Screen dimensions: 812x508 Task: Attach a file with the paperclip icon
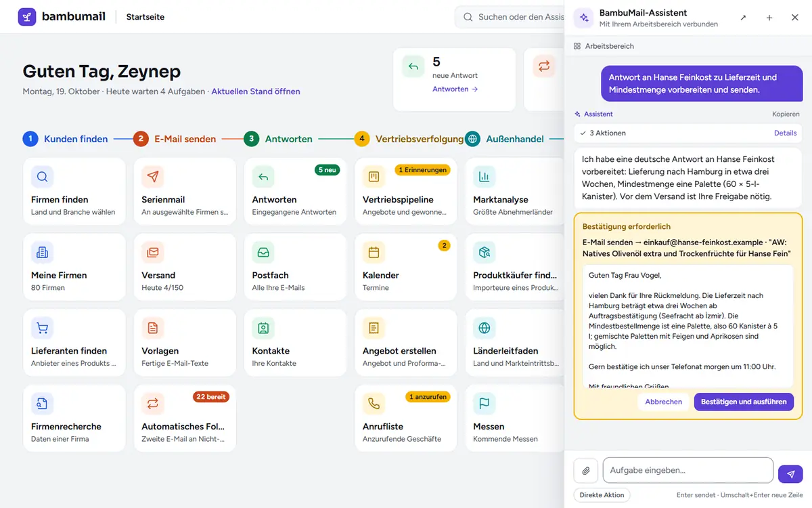(x=586, y=471)
